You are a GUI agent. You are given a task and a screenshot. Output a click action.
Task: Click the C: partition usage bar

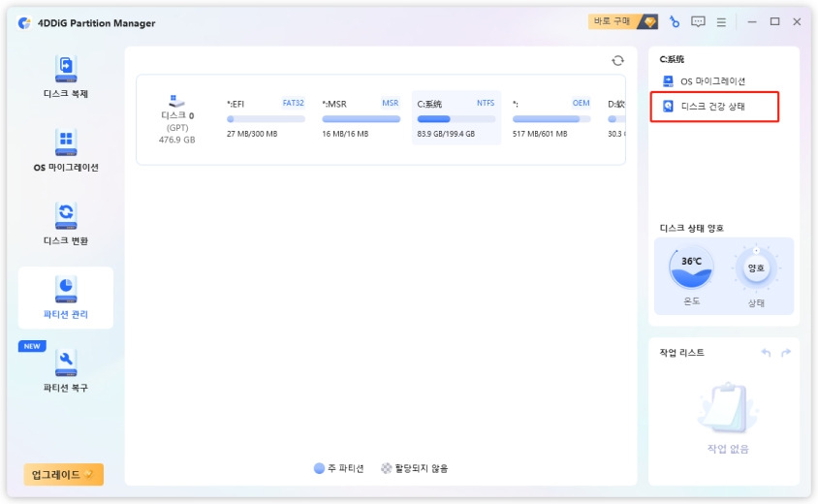click(456, 119)
